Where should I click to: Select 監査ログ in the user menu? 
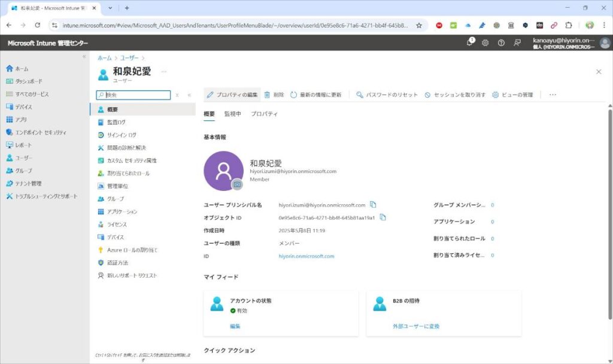(x=142, y=122)
